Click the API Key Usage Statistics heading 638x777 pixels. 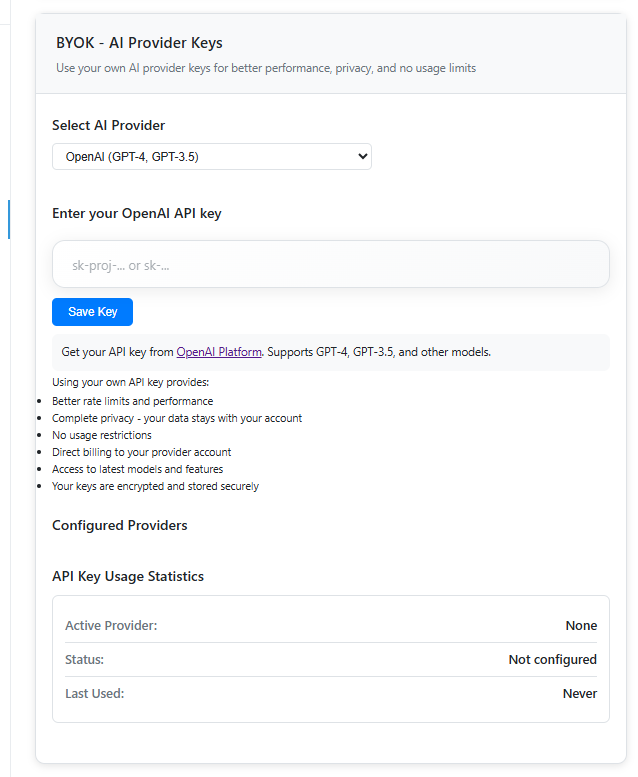coord(128,576)
